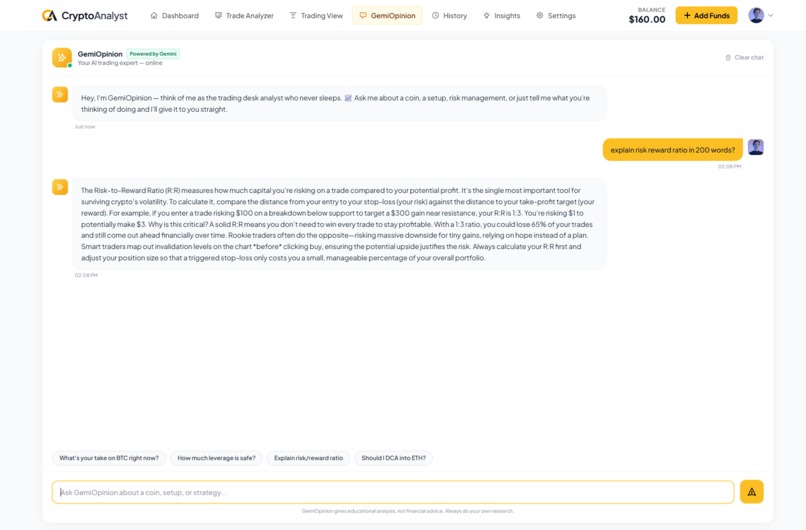Choose 'Explain risk/reward ratio' suggestion
The width and height of the screenshot is (806, 530).
click(308, 458)
